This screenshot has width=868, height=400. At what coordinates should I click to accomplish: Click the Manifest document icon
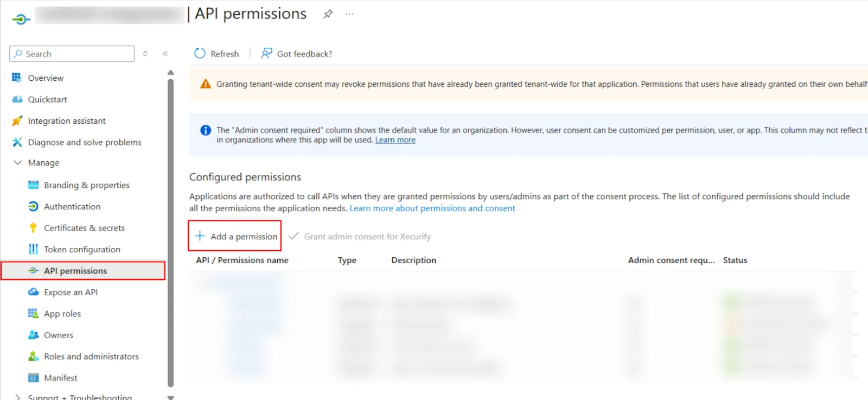(33, 377)
